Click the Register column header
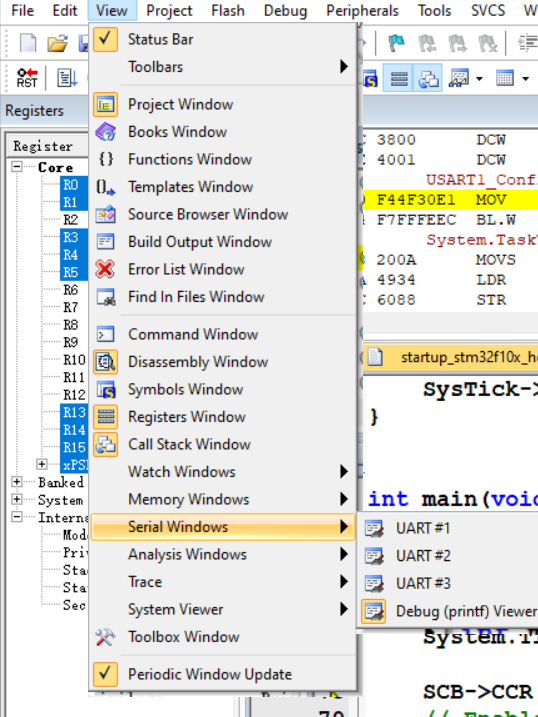This screenshot has width=538, height=717. click(48, 146)
